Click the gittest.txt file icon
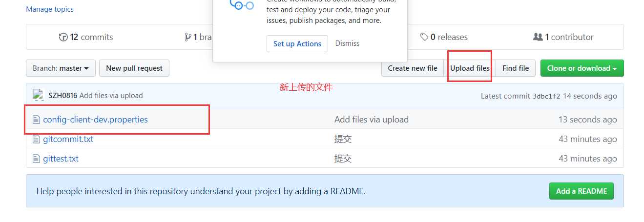Viewport: 644px width, 222px height. (36, 159)
